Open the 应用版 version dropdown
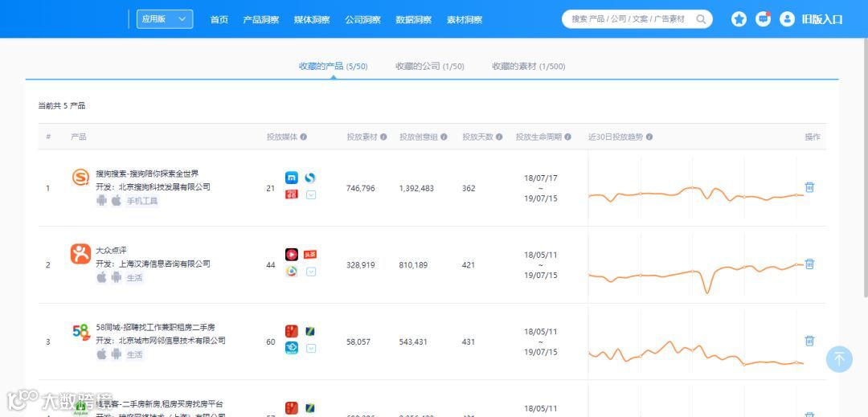 (x=165, y=19)
